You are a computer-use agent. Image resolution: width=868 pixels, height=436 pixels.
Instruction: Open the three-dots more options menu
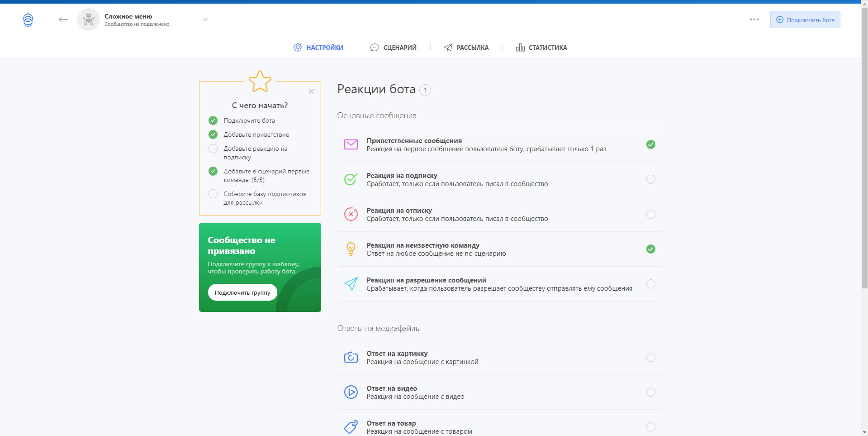click(754, 19)
